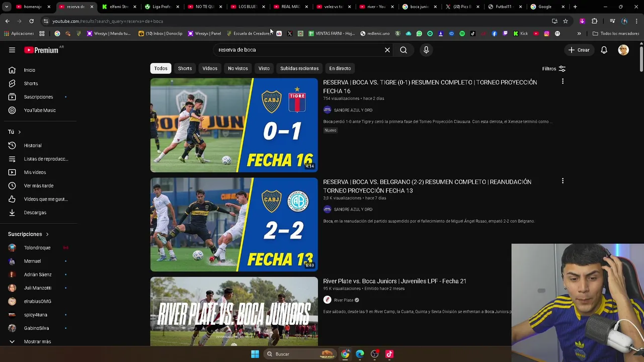Viewport: 644px width, 362px height.
Task: Open the River Plate vs. Boca Juniors Juveniles title
Action: [394, 281]
